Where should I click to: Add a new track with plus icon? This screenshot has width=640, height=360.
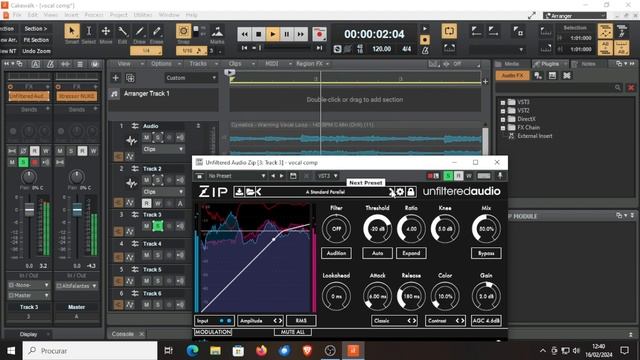pyautogui.click(x=116, y=78)
